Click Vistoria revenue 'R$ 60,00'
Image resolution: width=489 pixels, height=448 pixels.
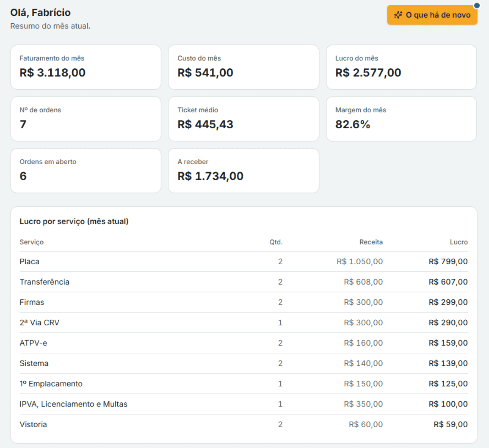click(366, 424)
